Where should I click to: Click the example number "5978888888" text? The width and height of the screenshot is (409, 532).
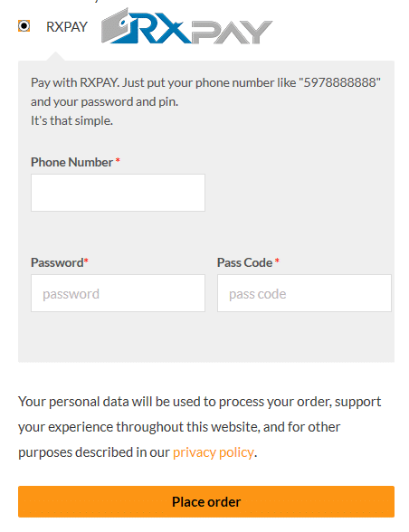pos(339,82)
